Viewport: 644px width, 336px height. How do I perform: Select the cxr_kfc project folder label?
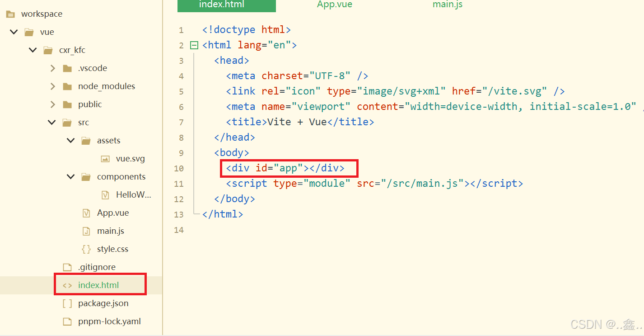pyautogui.click(x=72, y=50)
